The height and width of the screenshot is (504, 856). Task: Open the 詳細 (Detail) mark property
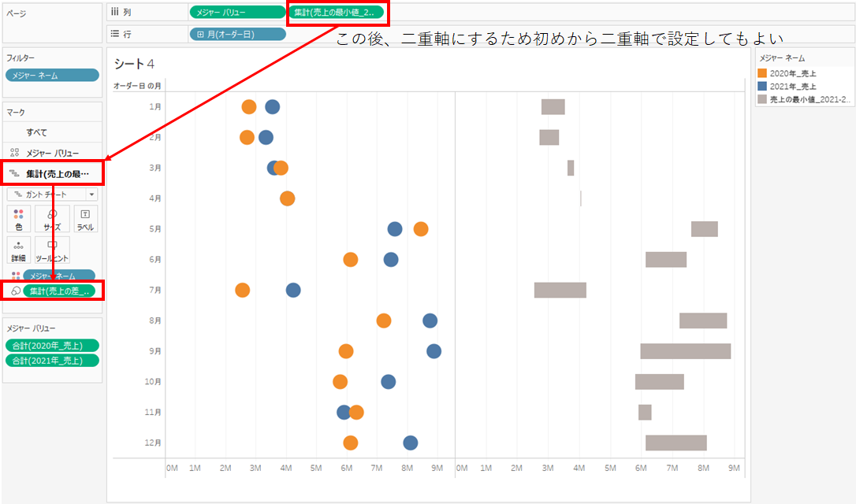pos(19,250)
